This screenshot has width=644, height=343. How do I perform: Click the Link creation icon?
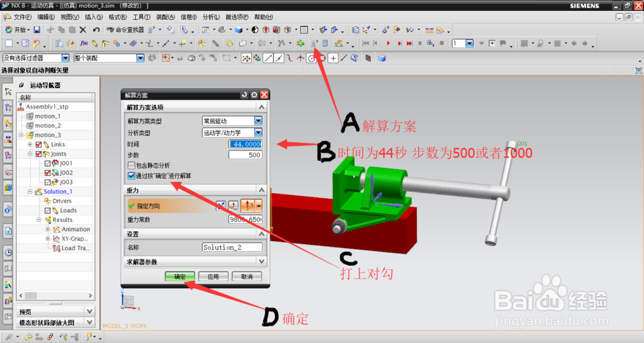95,43
